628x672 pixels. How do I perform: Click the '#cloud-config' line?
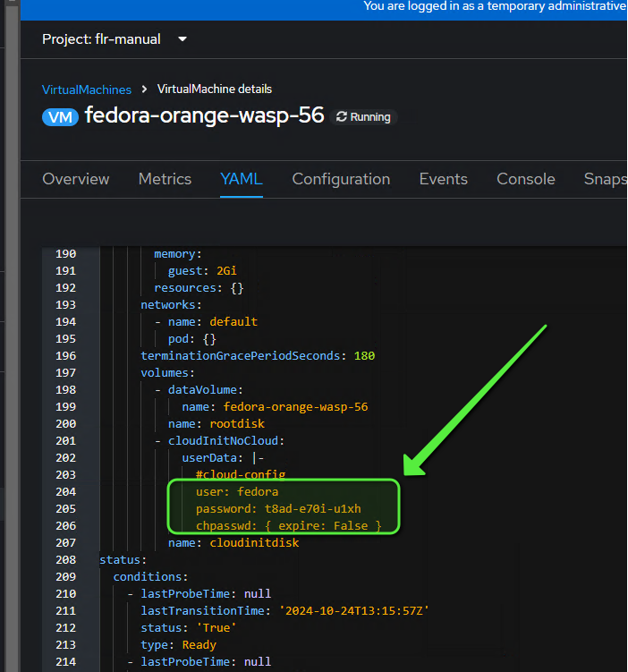241,475
